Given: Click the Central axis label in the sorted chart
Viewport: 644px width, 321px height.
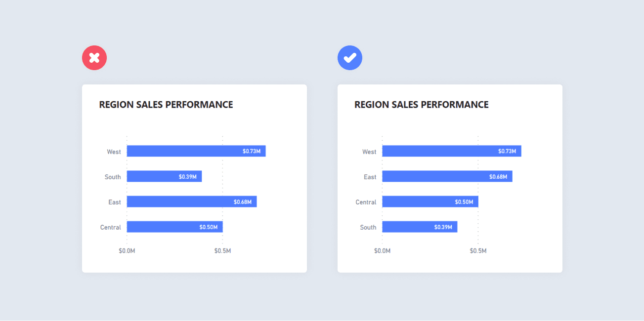Looking at the screenshot, I should point(366,202).
